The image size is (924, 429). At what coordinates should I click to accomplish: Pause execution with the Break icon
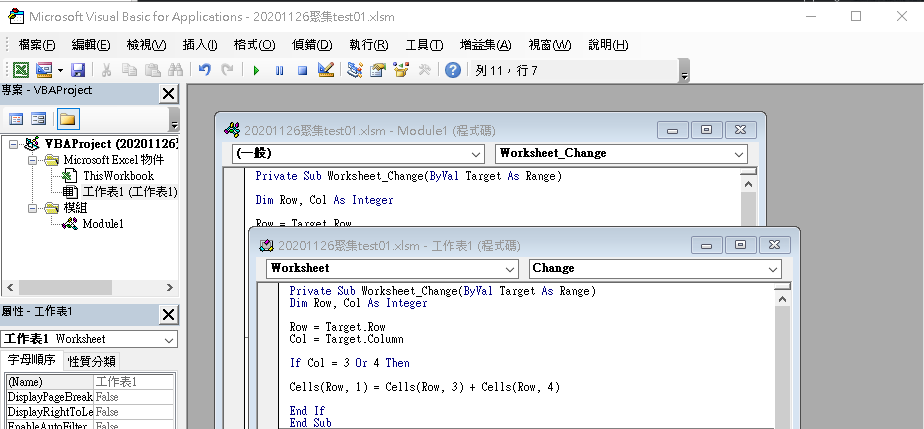pyautogui.click(x=279, y=71)
